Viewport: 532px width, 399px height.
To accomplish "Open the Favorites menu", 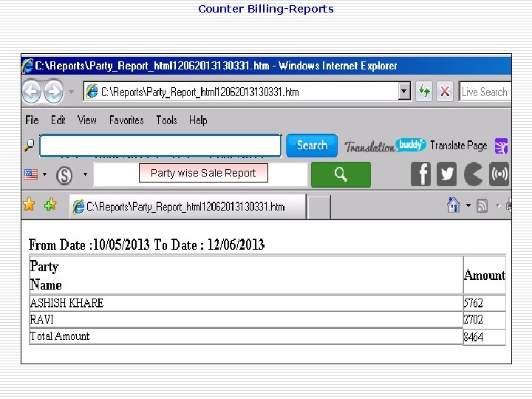I will coord(126,120).
